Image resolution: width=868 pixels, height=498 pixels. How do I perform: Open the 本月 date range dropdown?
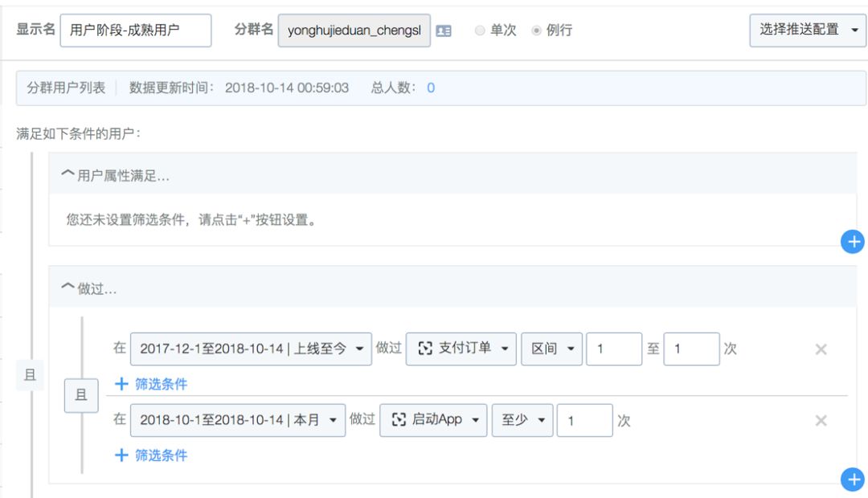coord(237,420)
